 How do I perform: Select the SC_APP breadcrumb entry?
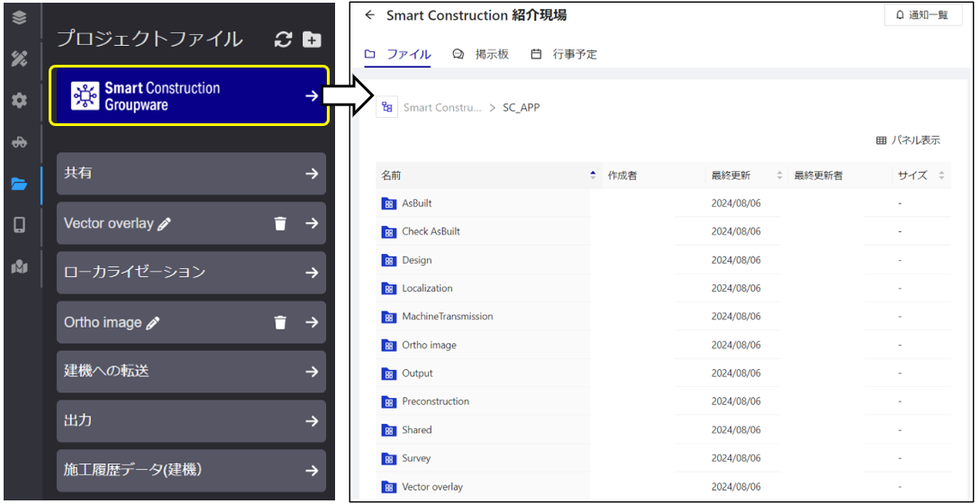click(522, 107)
